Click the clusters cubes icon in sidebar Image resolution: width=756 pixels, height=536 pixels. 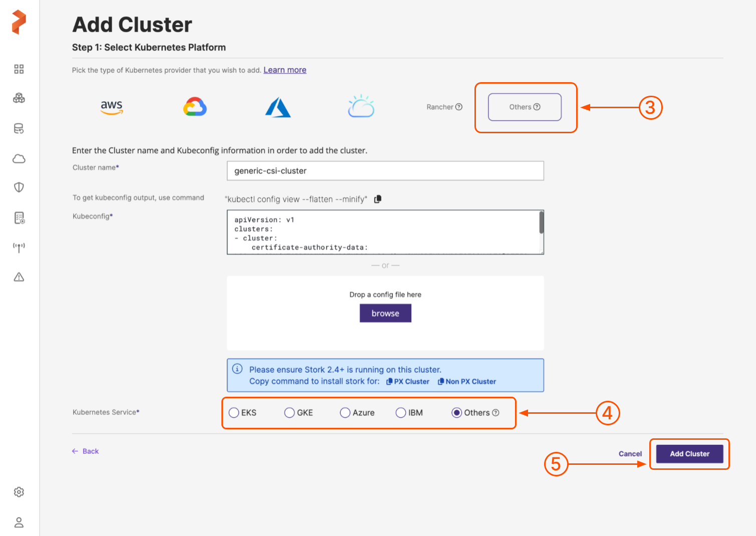(19, 98)
